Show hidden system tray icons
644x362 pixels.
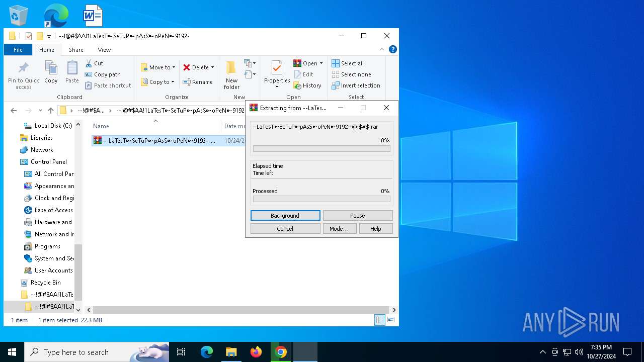542,352
